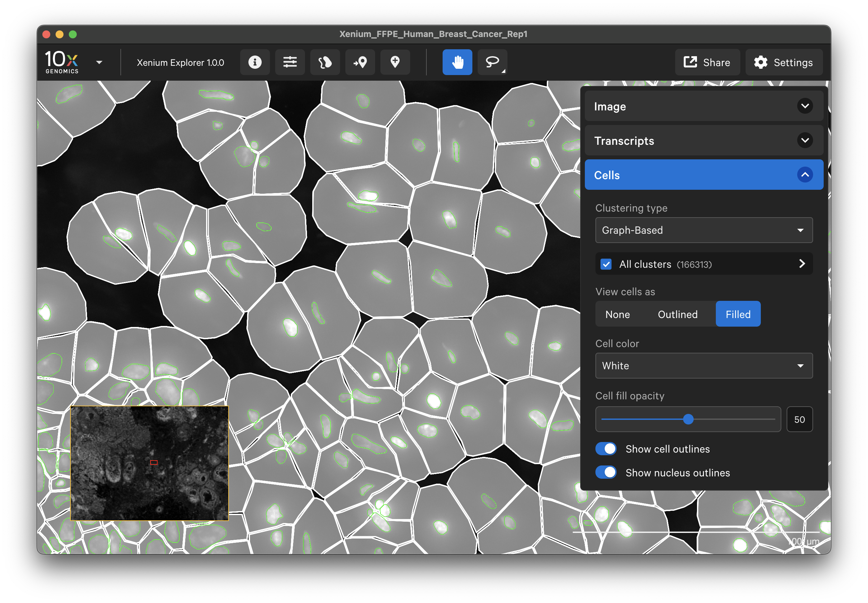Click the Share button
Image resolution: width=868 pixels, height=603 pixels.
click(x=707, y=62)
